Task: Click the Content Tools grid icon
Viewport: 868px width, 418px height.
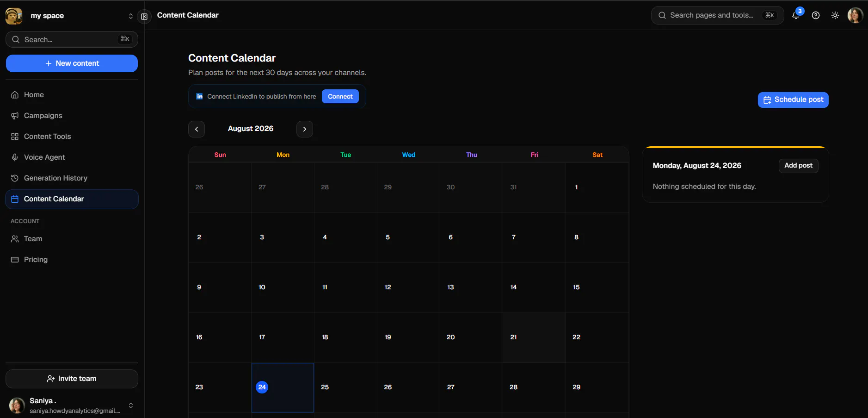Action: click(15, 137)
